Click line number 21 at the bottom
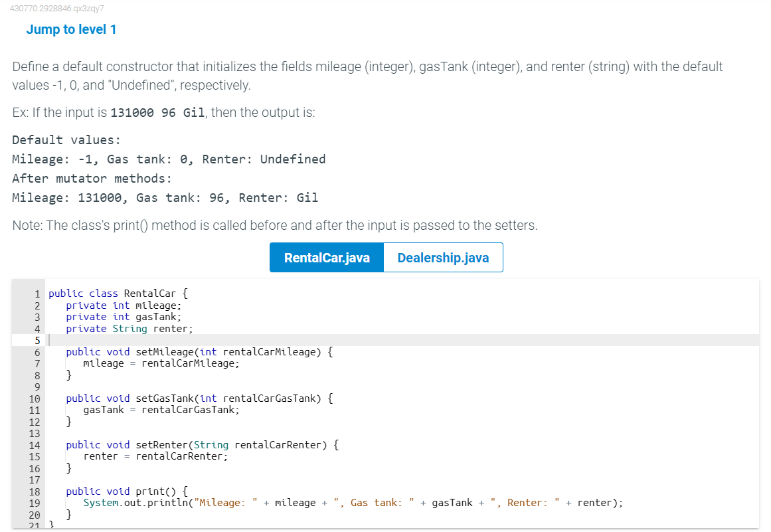The width and height of the screenshot is (771, 532). click(35, 525)
